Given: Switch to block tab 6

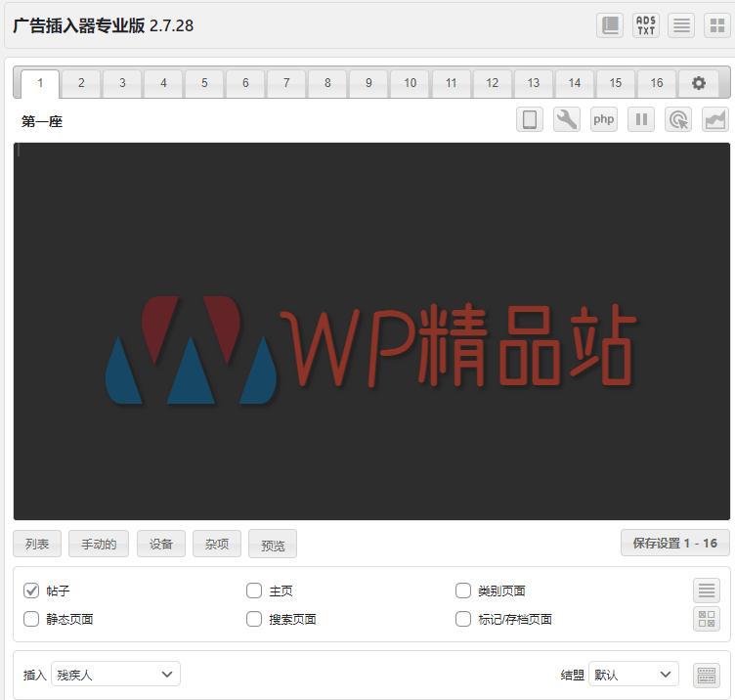Looking at the screenshot, I should click(245, 83).
